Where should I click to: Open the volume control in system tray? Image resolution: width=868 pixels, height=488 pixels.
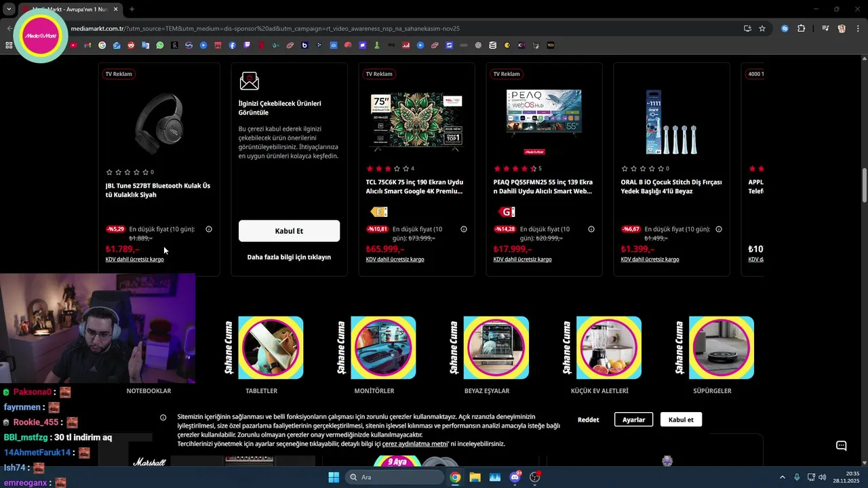[822, 477]
